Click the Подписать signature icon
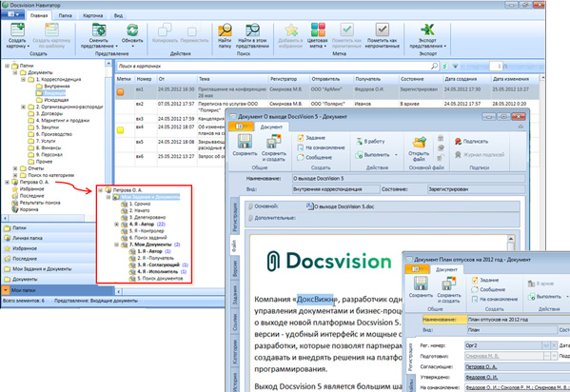Image resolution: width=570 pixels, height=392 pixels. click(x=458, y=141)
